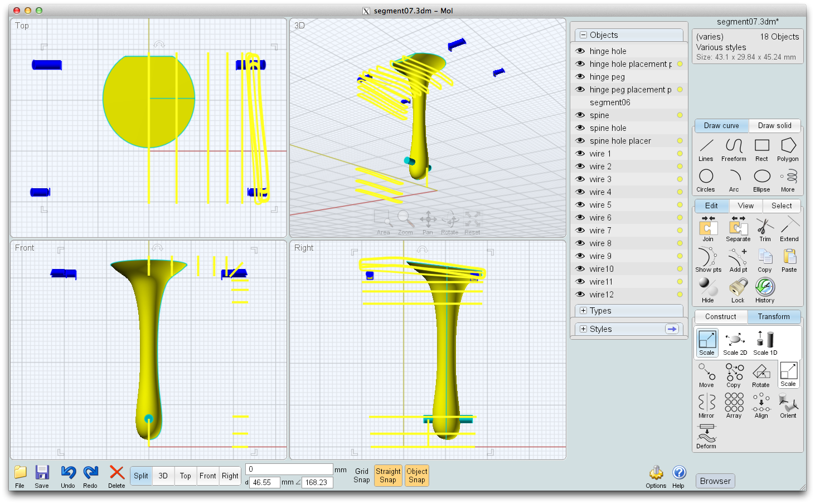Select the Polygon tool
Image resolution: width=815 pixels, height=504 pixels.
pyautogui.click(x=788, y=149)
